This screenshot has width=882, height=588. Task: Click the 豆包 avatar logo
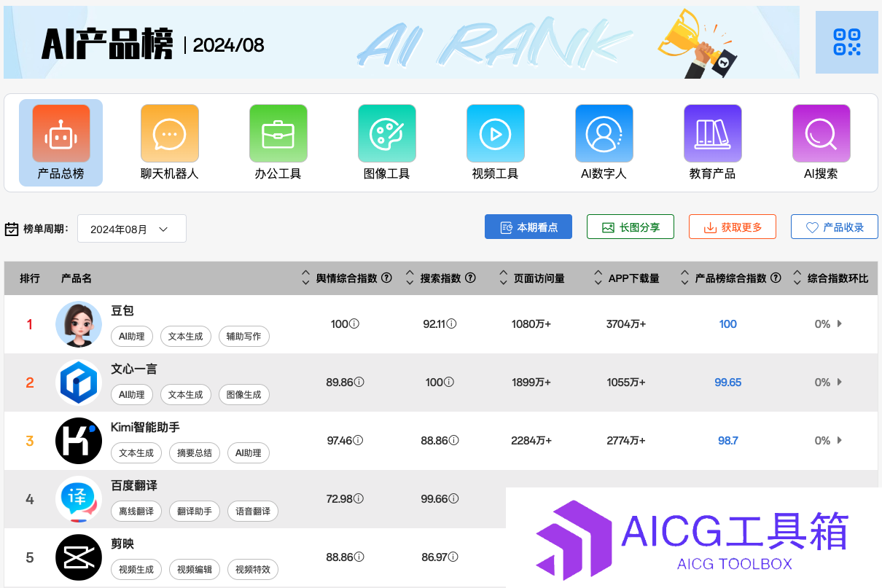pyautogui.click(x=79, y=324)
